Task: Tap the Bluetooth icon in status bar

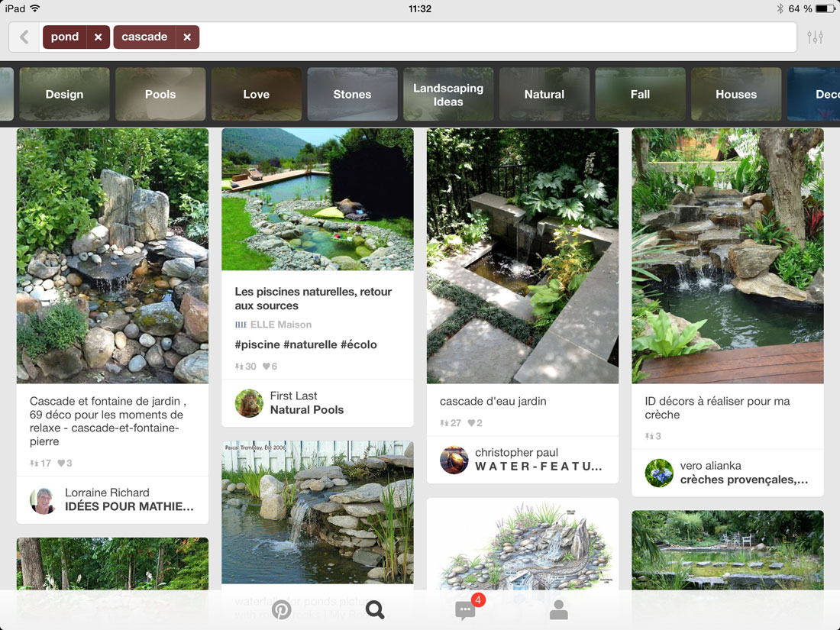Action: tap(780, 8)
